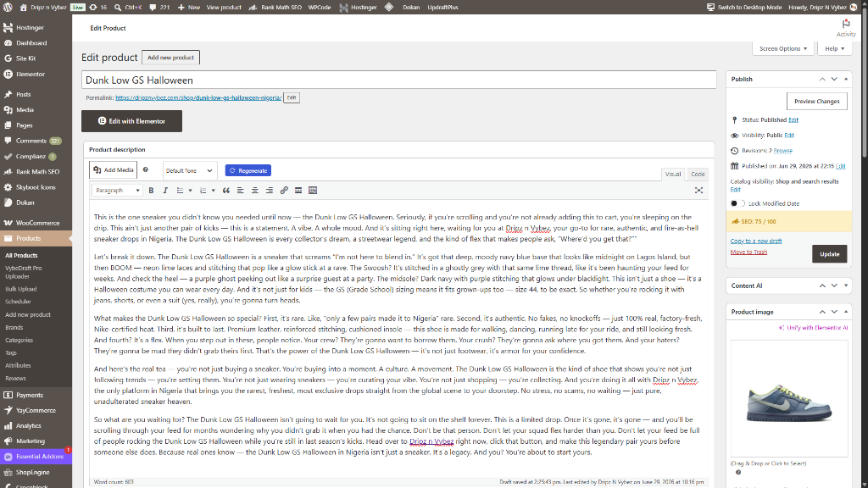Move the Content AI panel down
868x488 pixels.
834,286
